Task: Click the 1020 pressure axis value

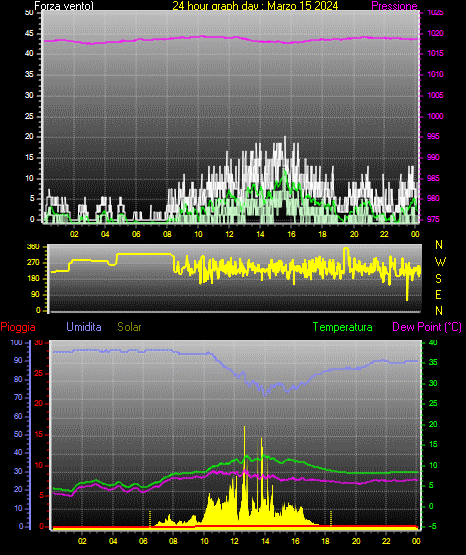Action: 435,33
